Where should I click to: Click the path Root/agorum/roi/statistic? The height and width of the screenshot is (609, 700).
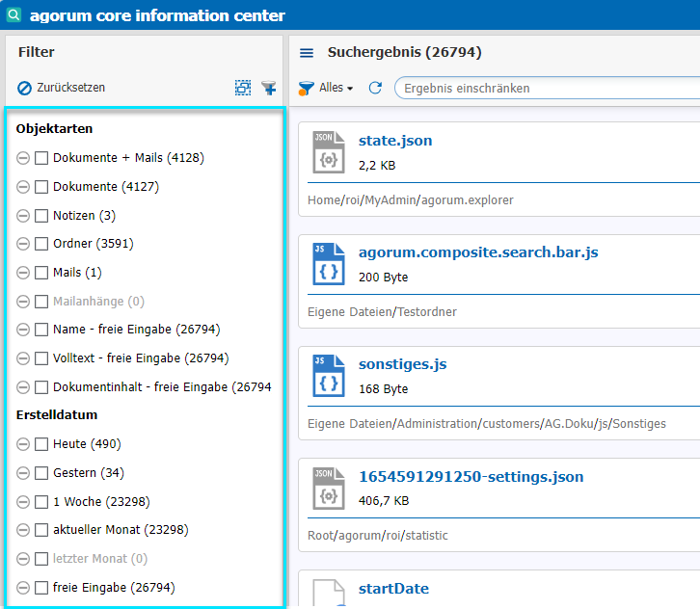point(377,536)
